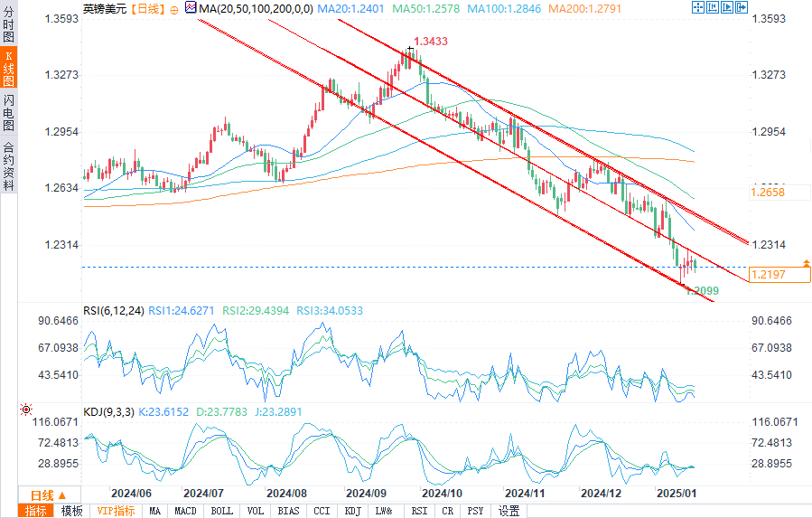Click the RSI3:34.0533 value
Viewport: 812px width, 518px height.
330,311
